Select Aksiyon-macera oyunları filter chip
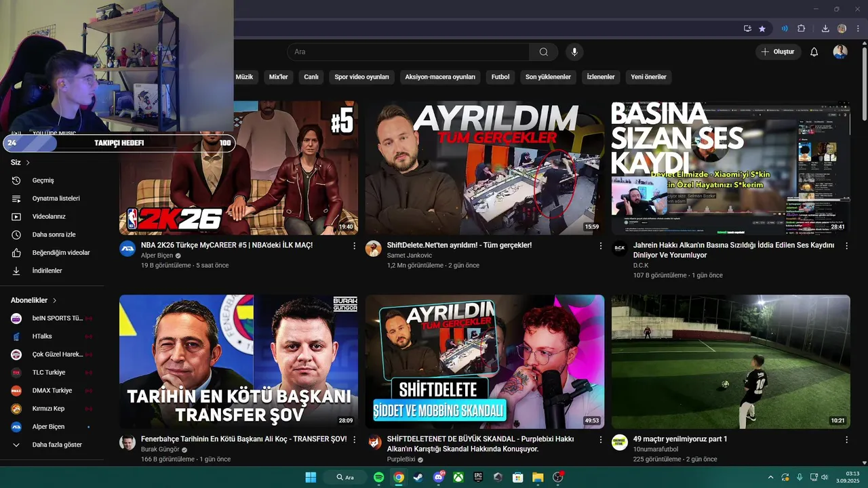 click(x=440, y=77)
